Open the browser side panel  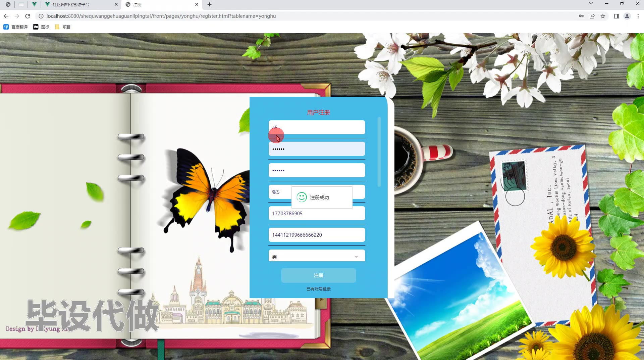tap(616, 16)
